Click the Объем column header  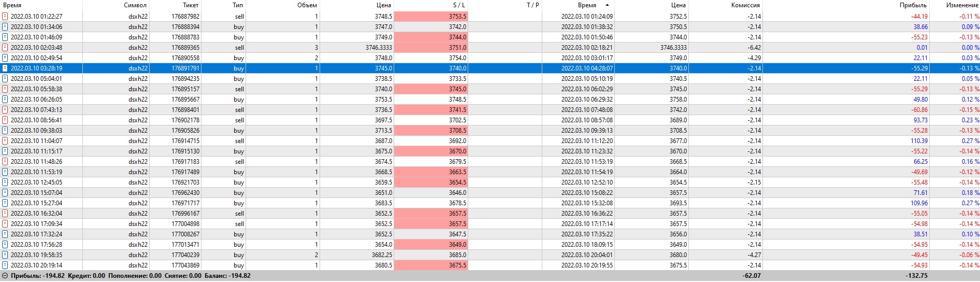307,5
